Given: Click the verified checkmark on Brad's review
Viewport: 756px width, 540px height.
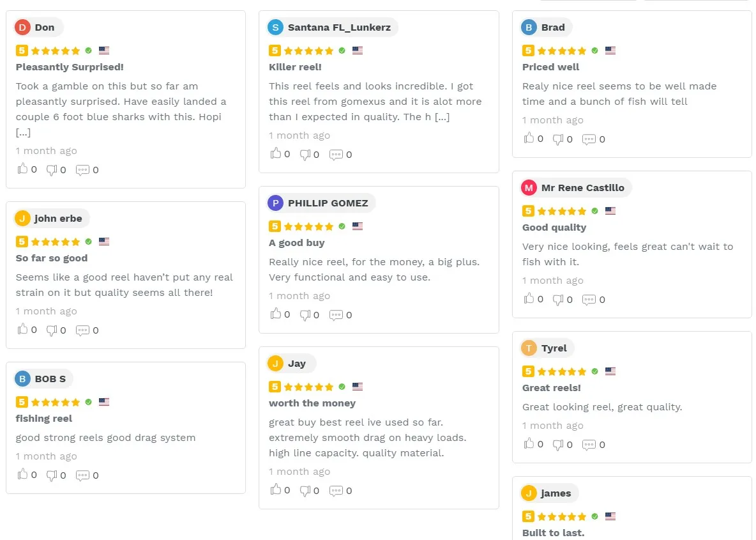Looking at the screenshot, I should click(x=595, y=50).
